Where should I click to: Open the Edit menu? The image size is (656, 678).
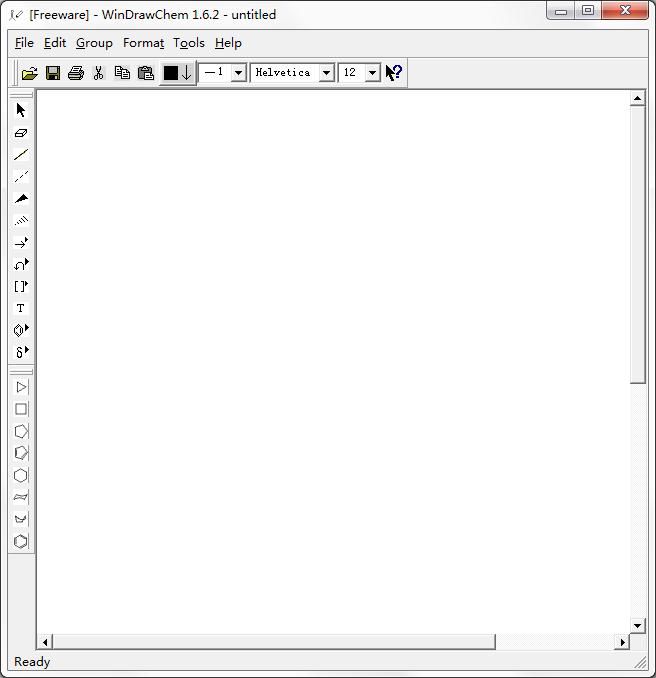tap(55, 43)
